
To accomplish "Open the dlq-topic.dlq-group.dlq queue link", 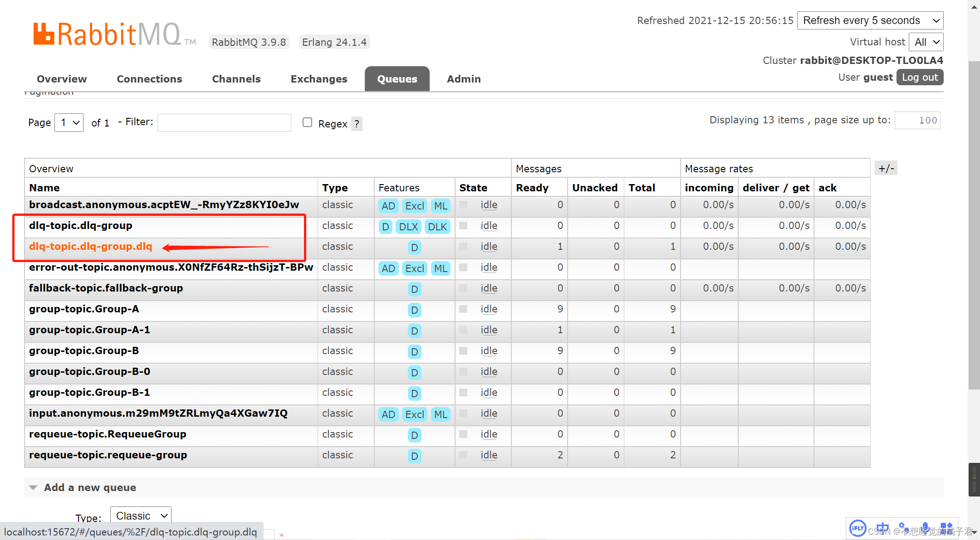I will [x=91, y=246].
